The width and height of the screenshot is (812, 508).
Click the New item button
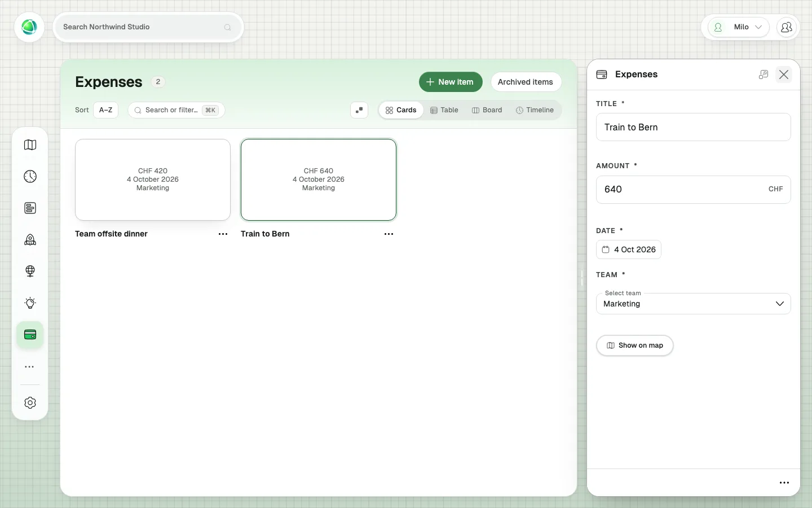[451, 82]
